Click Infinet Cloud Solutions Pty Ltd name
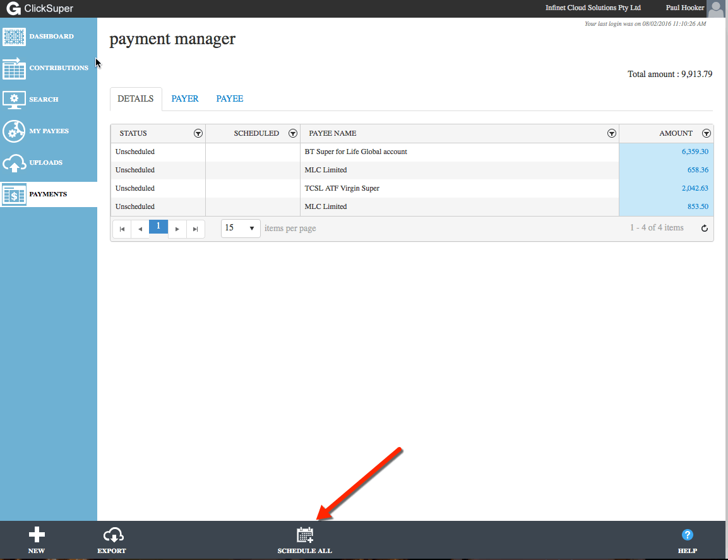The width and height of the screenshot is (728, 560). tap(593, 8)
